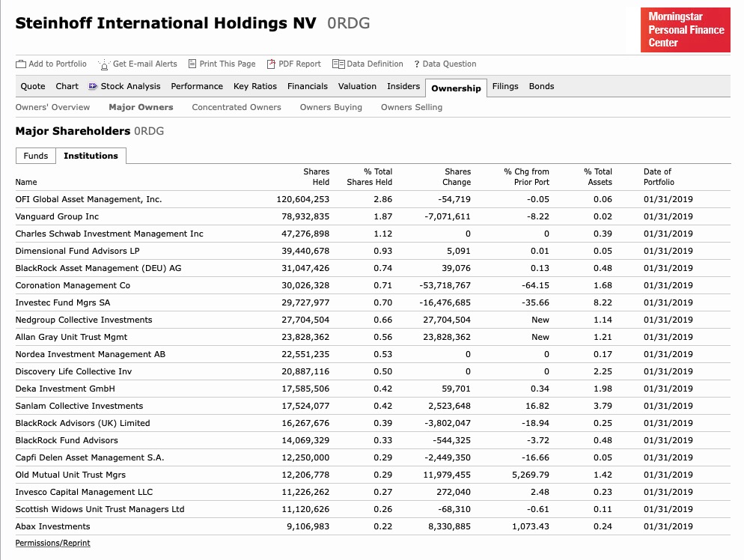Go to Concentrated Owners
Viewport: 744px width, 560px height.
(237, 107)
